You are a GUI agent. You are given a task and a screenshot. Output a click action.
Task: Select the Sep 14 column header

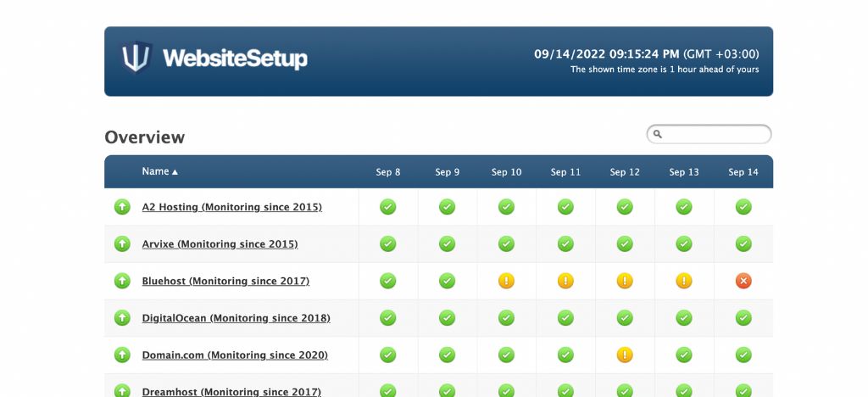tap(743, 172)
